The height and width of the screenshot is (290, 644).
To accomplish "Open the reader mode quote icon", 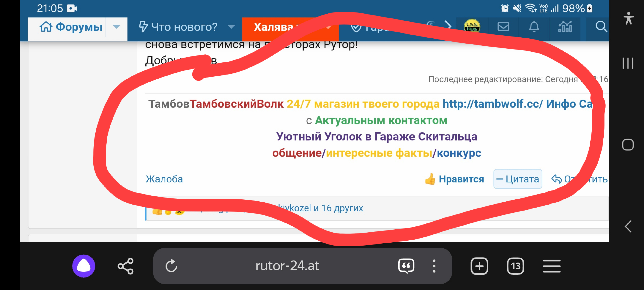I will 406,266.
